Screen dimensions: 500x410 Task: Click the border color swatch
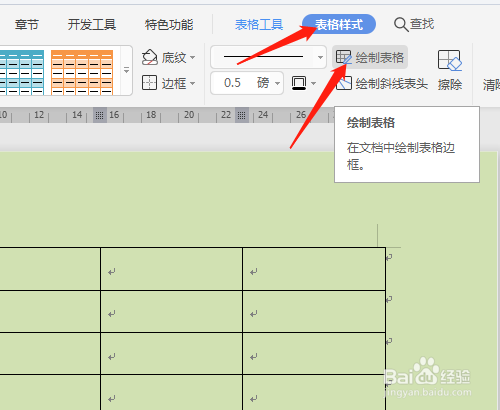(x=299, y=83)
